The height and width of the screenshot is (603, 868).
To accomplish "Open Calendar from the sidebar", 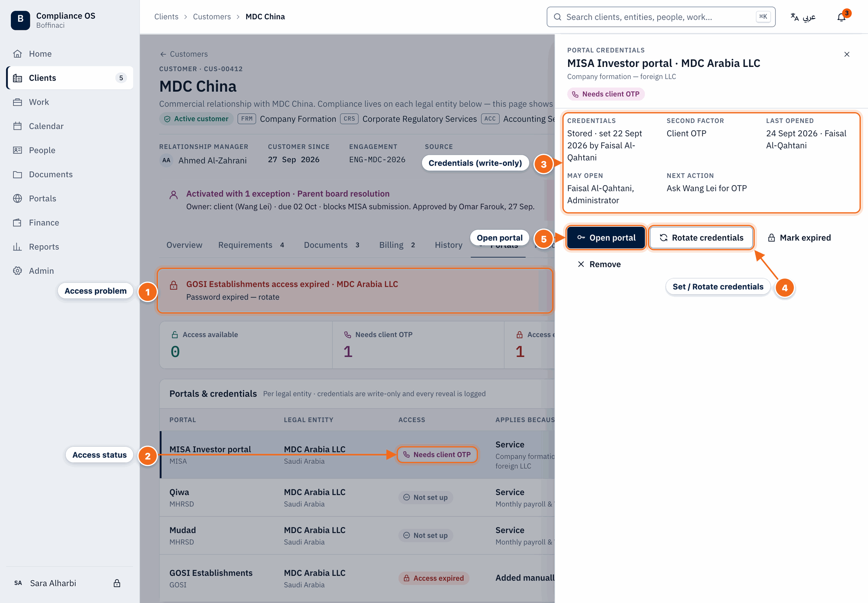I will pos(69,126).
